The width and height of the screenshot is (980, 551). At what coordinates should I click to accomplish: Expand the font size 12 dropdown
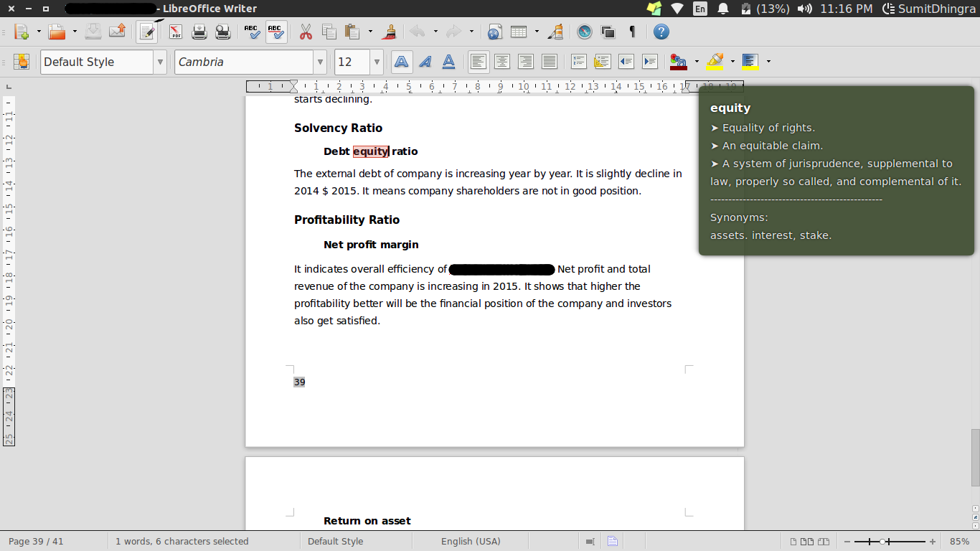point(377,62)
